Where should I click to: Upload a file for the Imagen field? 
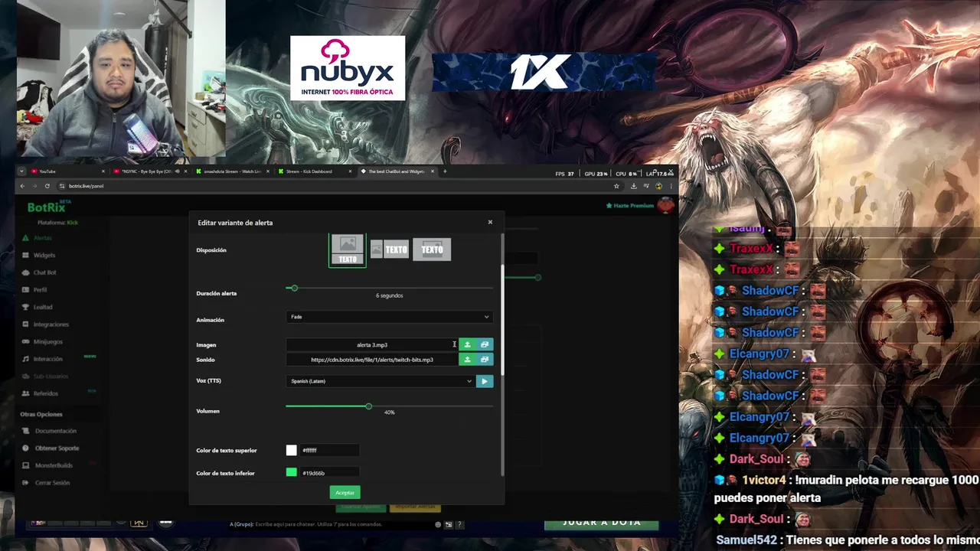[467, 344]
